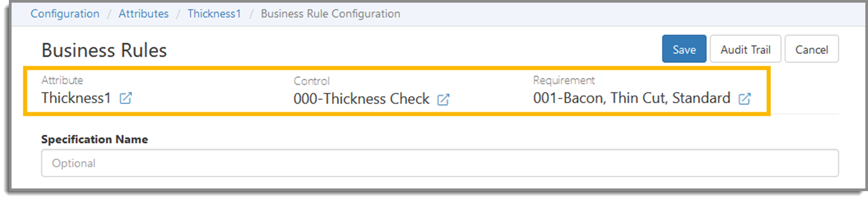Screen dimensions: 868x200
Task: Click the Control field label
Action: point(312,81)
